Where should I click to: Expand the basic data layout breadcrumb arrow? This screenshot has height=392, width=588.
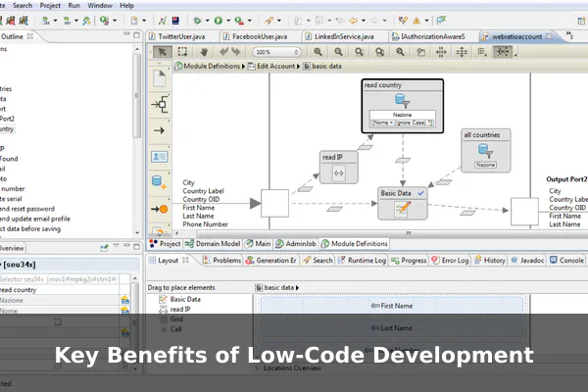coord(297,288)
